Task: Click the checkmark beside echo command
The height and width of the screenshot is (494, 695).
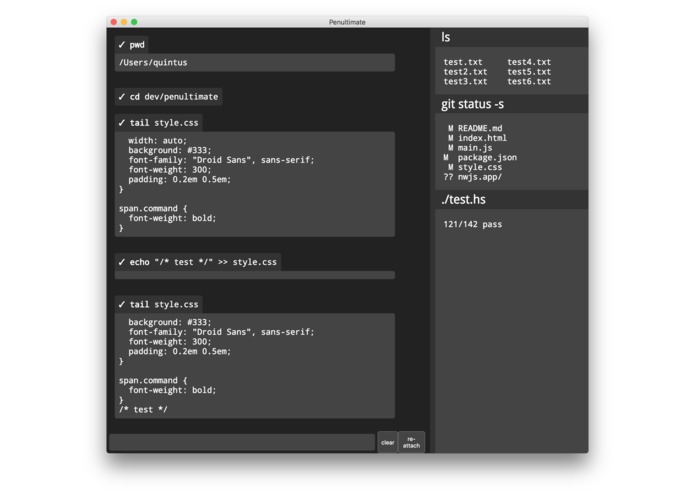Action: tap(121, 262)
